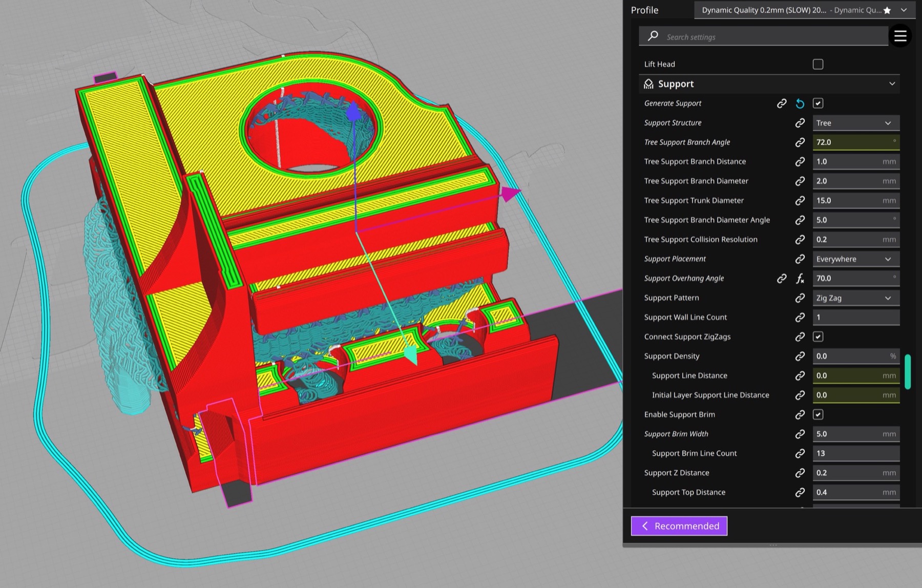The image size is (922, 588).
Task: Open the Support Pattern Zig Zag dropdown
Action: 855,298
